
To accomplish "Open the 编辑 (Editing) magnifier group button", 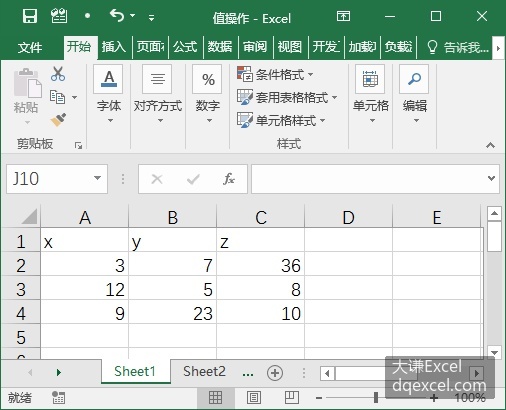I will [x=414, y=94].
